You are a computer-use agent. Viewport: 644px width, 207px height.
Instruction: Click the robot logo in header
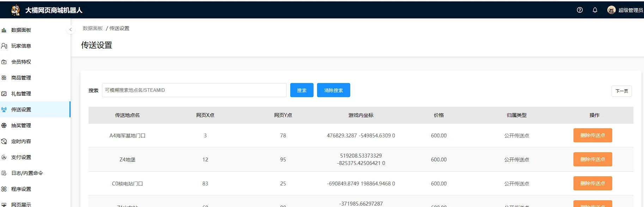coord(16,10)
